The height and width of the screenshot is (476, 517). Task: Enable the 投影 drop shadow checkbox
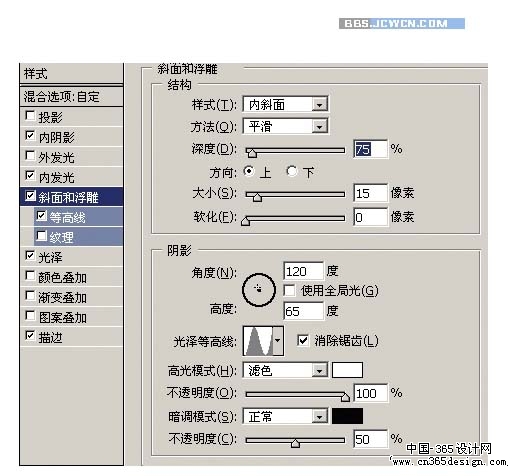coord(30,116)
